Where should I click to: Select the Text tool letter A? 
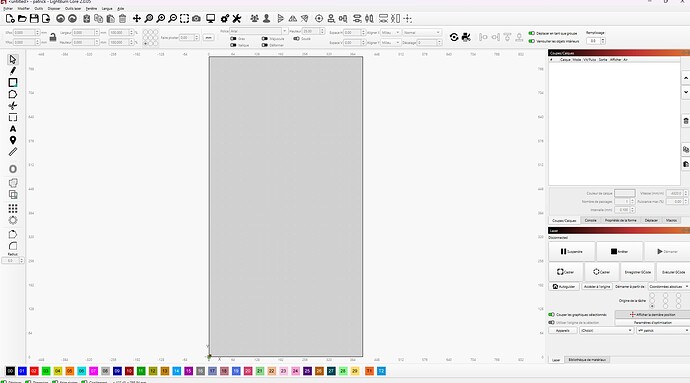pyautogui.click(x=13, y=129)
